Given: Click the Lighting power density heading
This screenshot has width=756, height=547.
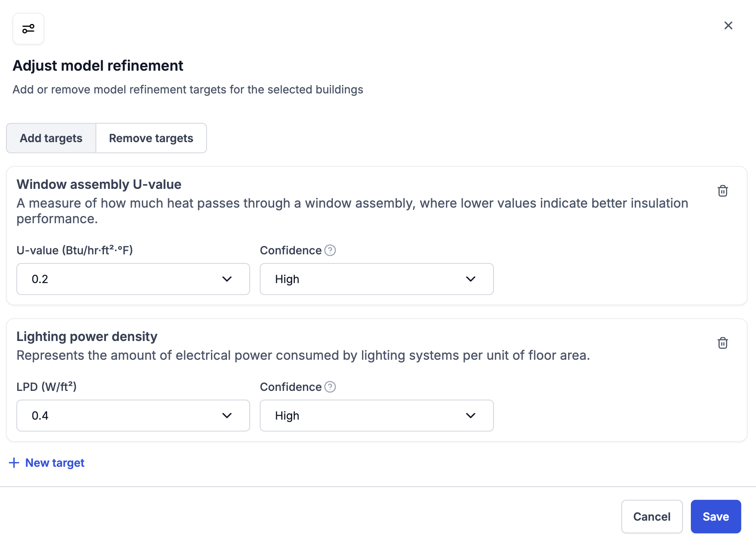Looking at the screenshot, I should coord(87,337).
